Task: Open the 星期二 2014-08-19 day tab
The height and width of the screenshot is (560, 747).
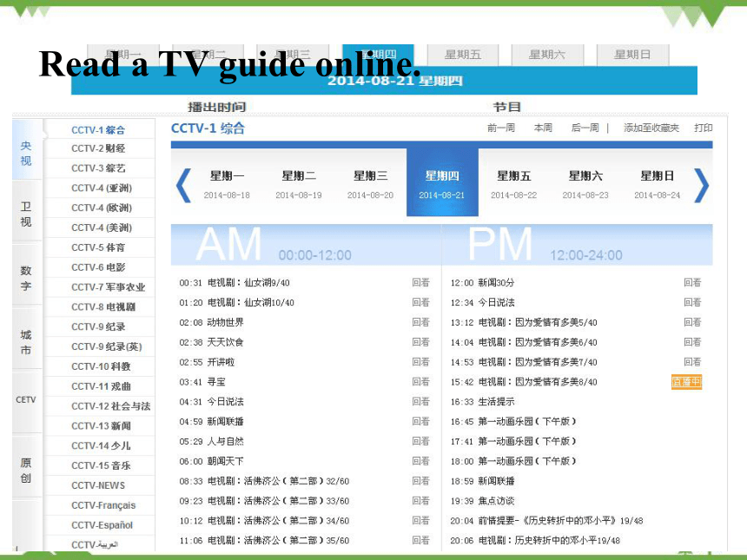Action: (299, 184)
